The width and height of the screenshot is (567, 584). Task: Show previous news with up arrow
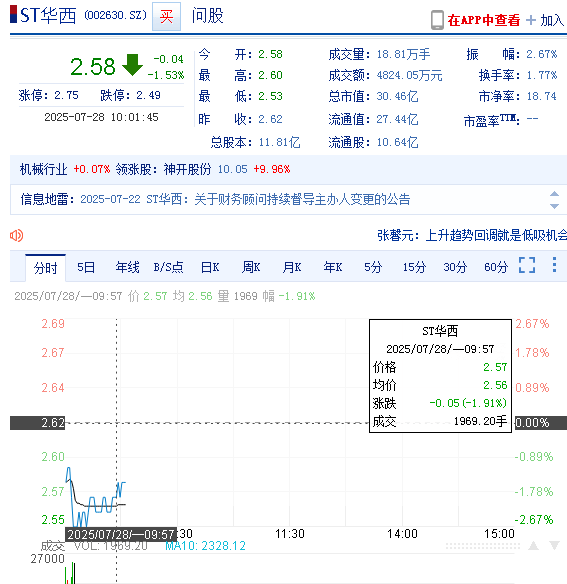tap(554, 194)
